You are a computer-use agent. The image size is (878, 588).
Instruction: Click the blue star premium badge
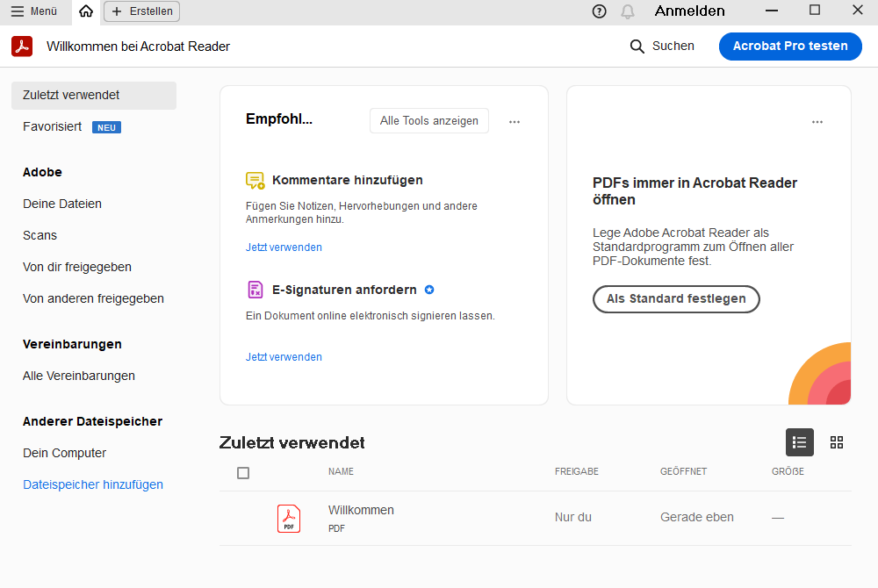pos(429,290)
